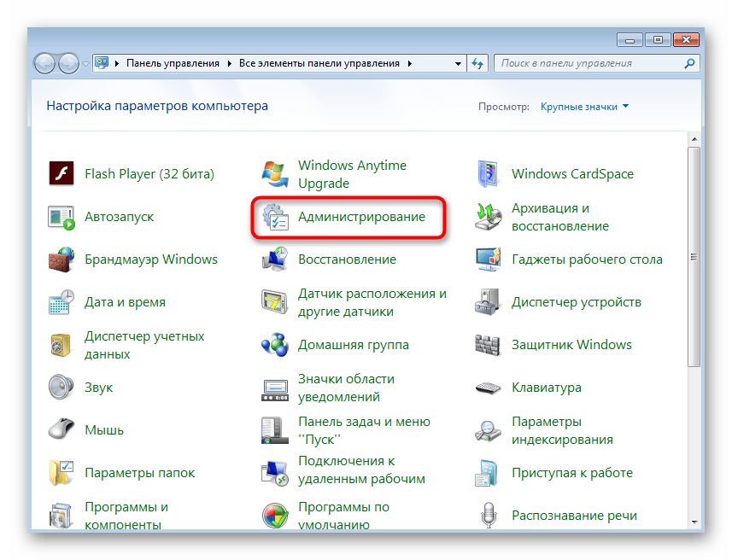732x560 pixels.
Task: Select Панель управления breadcrumb item
Action: click(x=173, y=63)
